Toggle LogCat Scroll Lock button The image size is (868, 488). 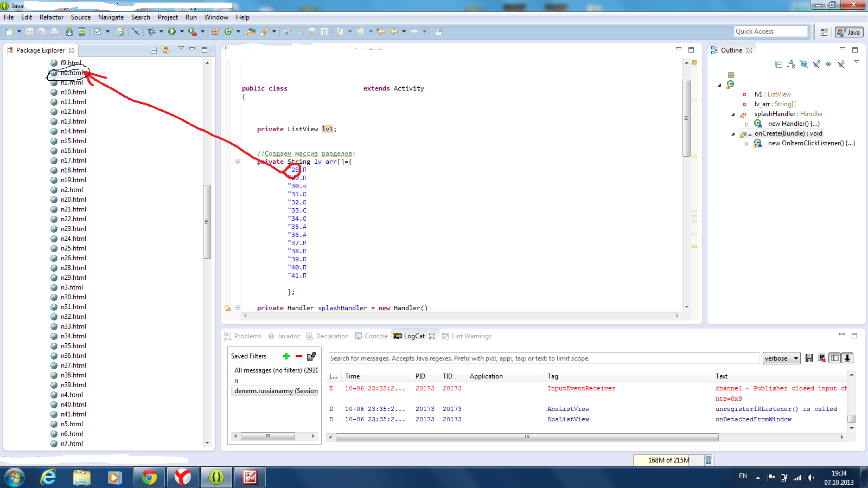point(847,358)
